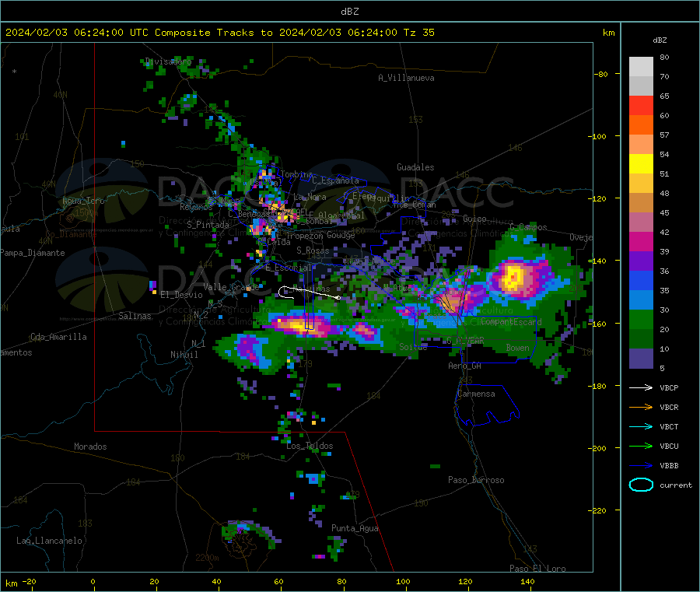Click the '2200m' elevation label near volcano contour

pos(207,558)
